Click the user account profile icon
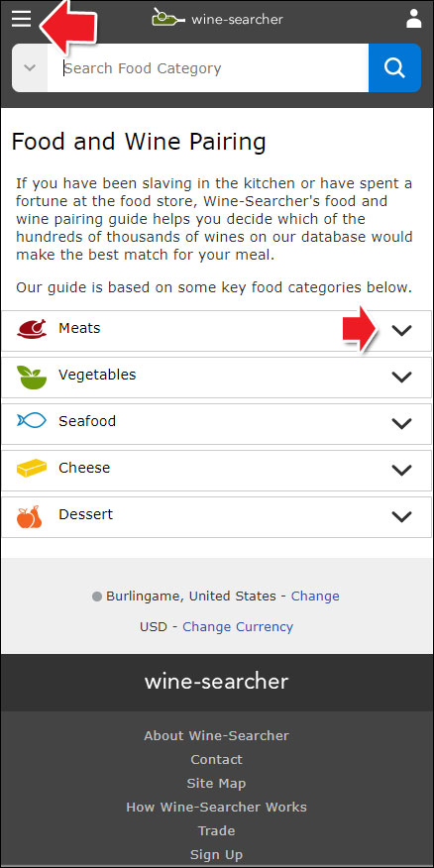The height and width of the screenshot is (868, 434). click(x=413, y=18)
